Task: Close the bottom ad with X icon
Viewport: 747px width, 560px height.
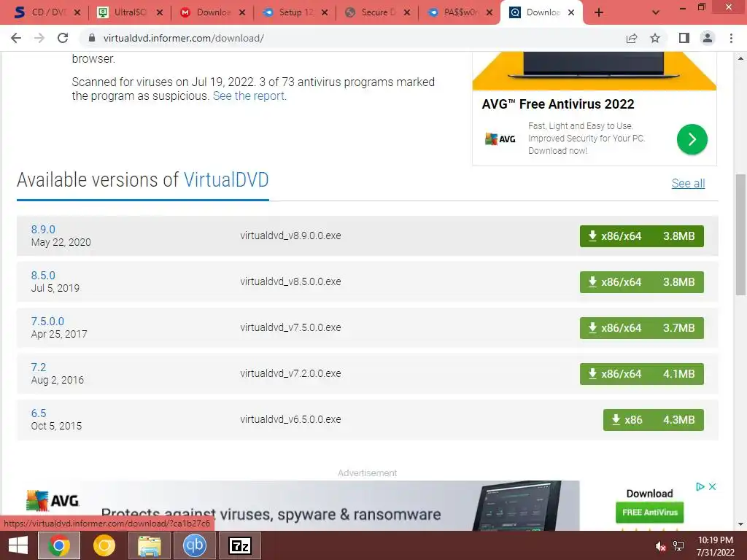Action: tap(712, 486)
